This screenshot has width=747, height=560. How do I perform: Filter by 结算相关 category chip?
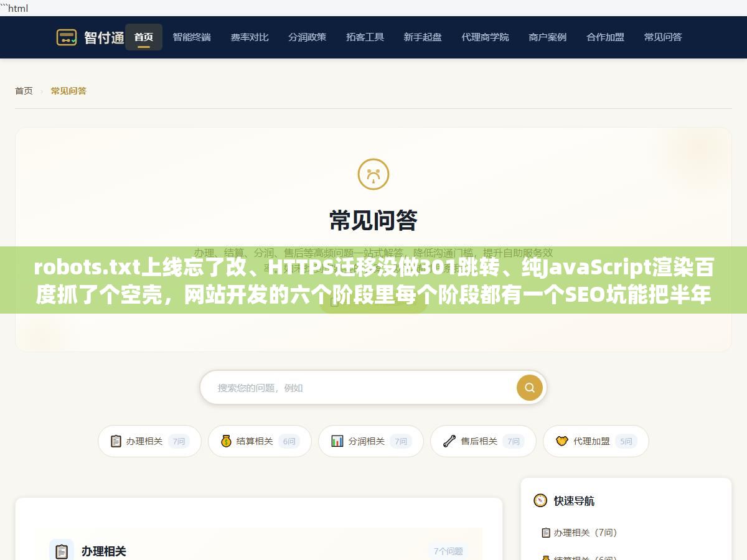[x=260, y=441]
